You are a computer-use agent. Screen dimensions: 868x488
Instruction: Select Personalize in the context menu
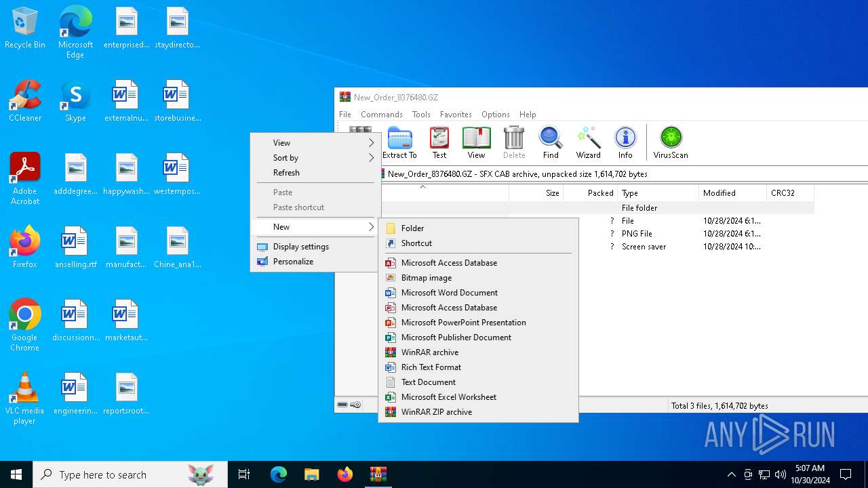315,262
